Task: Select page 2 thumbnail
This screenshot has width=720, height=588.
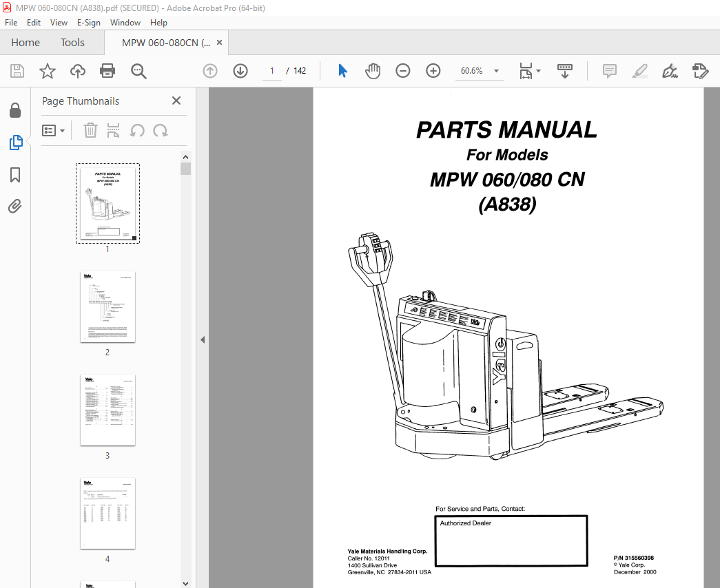Action: click(x=107, y=306)
